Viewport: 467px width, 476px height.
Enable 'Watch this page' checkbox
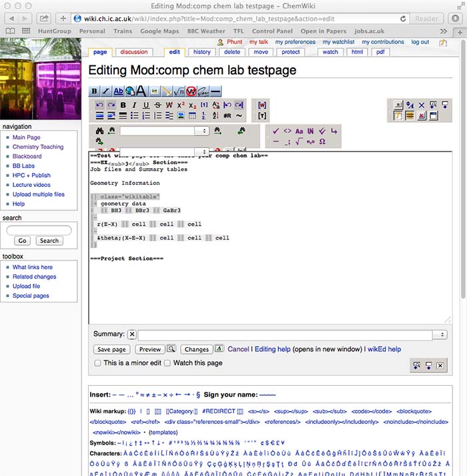click(x=168, y=363)
